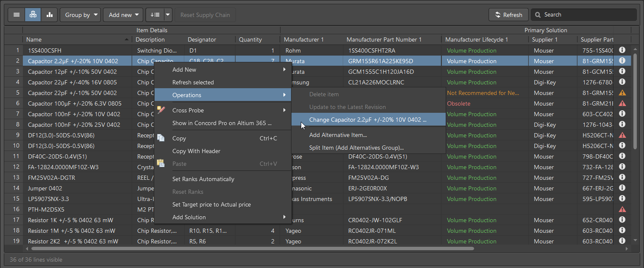This screenshot has width=644, height=268.
Task: Switch to the flat list view icon
Action: coord(16,14)
